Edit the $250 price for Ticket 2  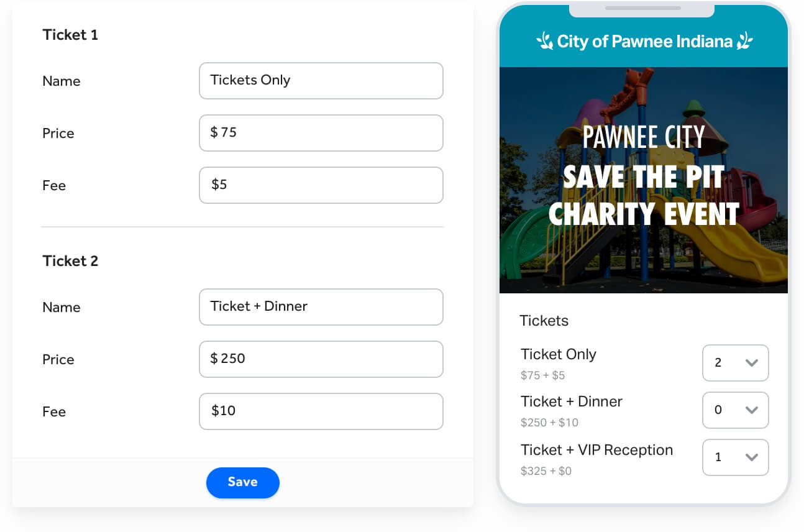click(321, 359)
